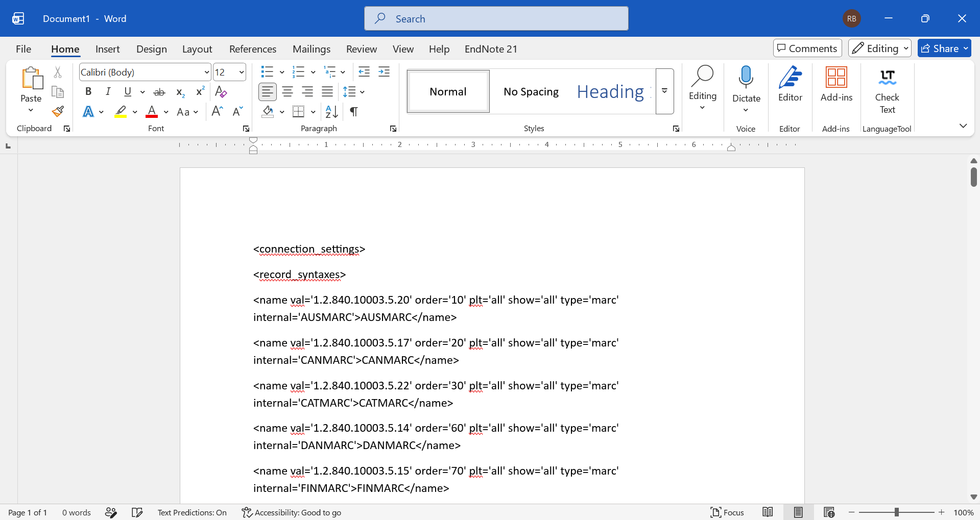The image size is (980, 520).
Task: Apply red font color
Action: [152, 112]
